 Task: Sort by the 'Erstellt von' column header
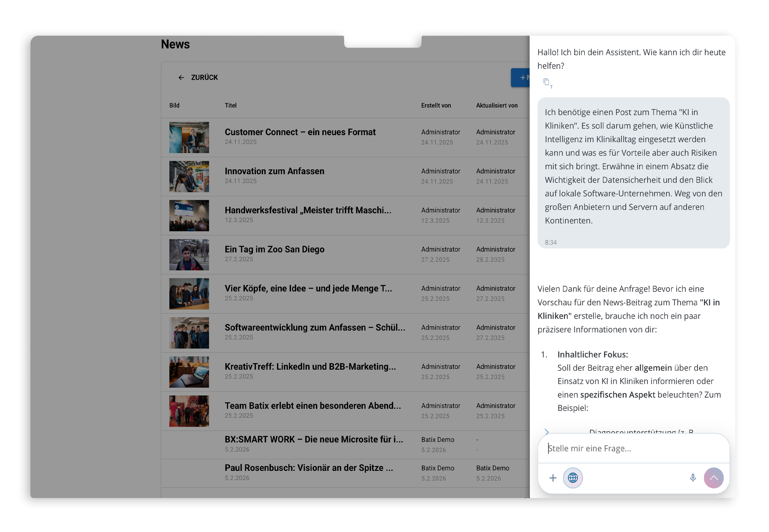[436, 105]
